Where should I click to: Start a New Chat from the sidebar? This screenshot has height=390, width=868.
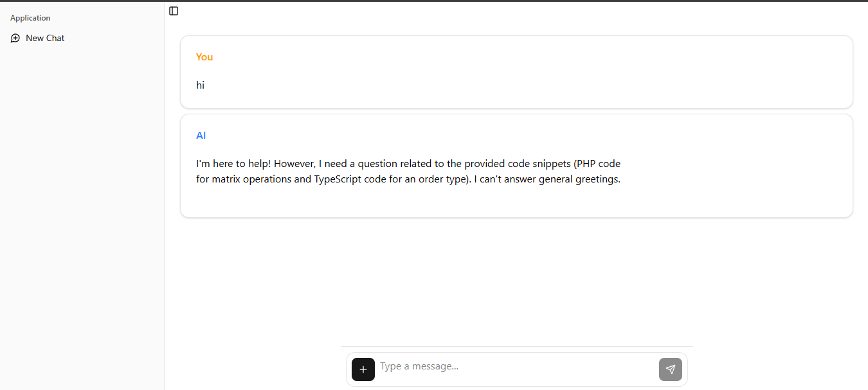tap(44, 38)
